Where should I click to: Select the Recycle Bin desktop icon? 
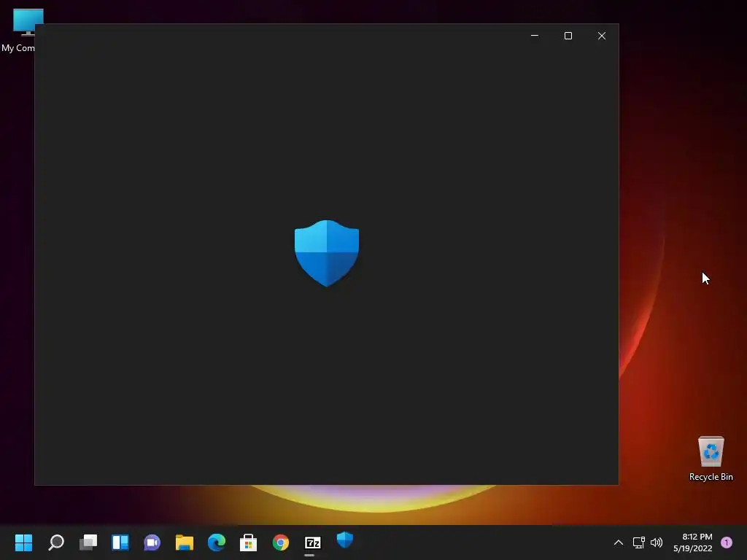(711, 458)
